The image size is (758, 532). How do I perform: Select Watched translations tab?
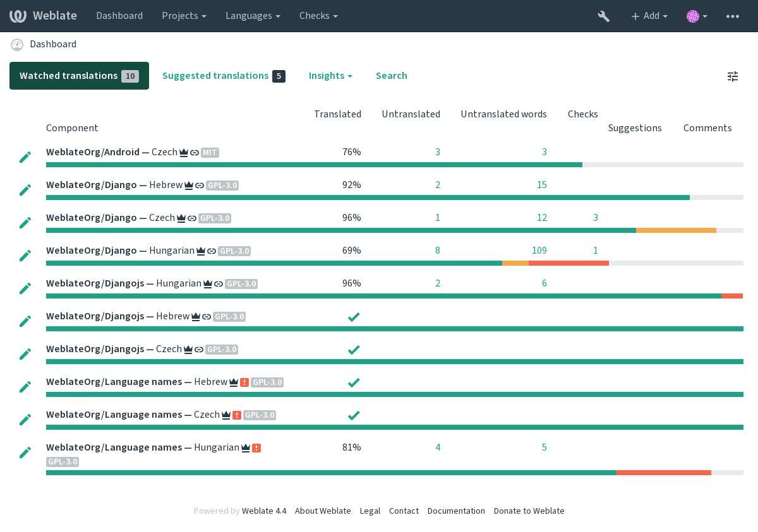pyautogui.click(x=79, y=76)
